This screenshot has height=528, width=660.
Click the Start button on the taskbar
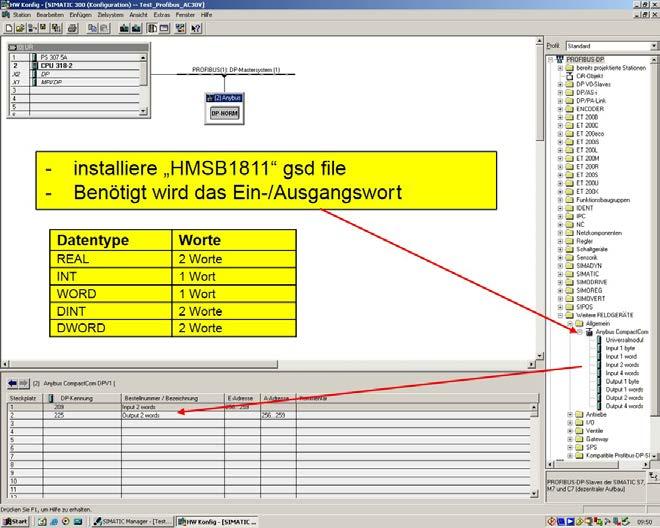coord(15,521)
